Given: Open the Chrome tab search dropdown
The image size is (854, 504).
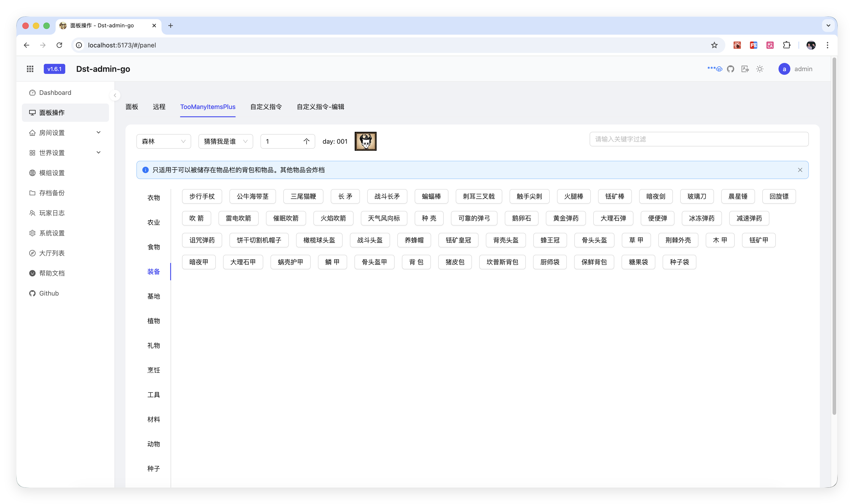Looking at the screenshot, I should pyautogui.click(x=828, y=26).
